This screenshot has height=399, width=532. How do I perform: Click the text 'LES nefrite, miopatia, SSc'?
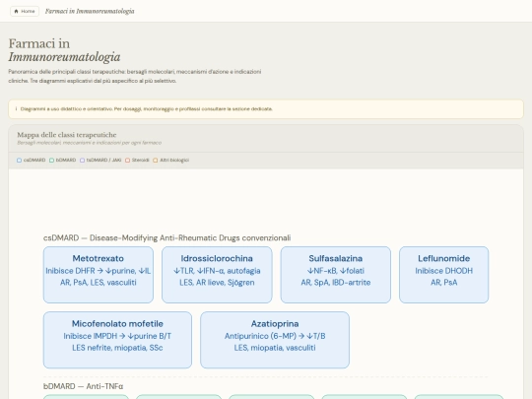tap(117, 348)
